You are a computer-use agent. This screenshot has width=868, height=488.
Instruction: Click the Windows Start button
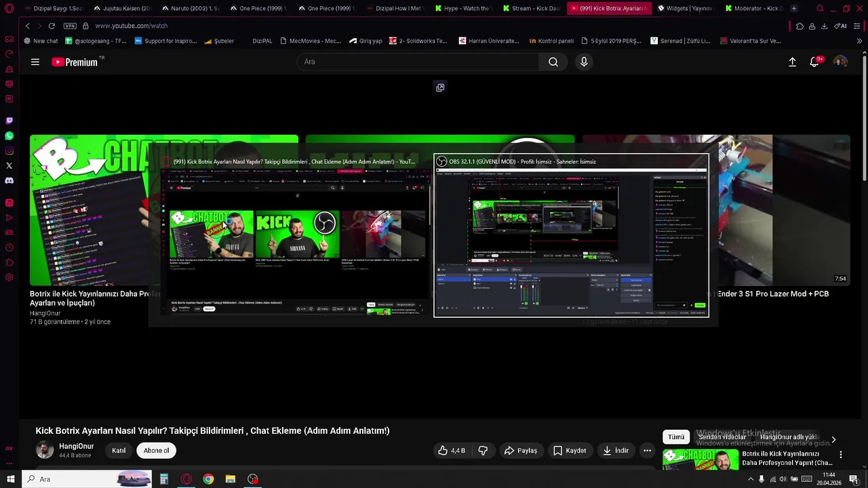point(10,479)
